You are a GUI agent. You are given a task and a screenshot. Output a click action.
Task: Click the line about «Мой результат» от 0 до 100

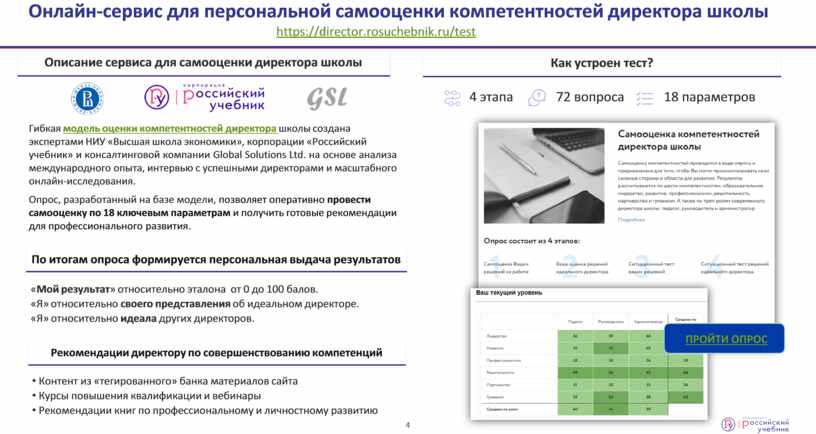click(x=174, y=289)
